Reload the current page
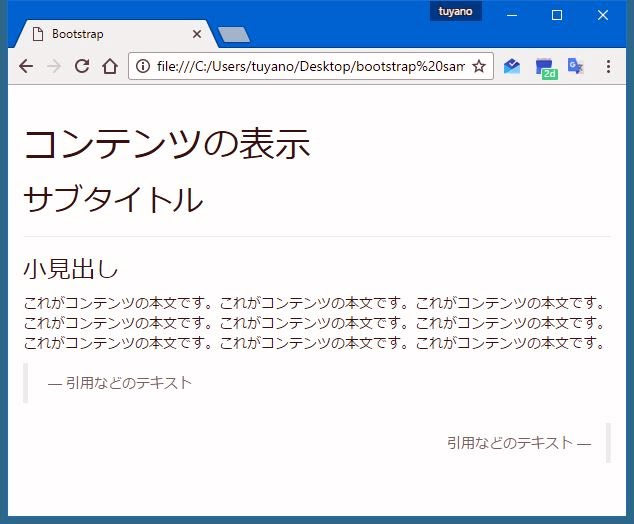This screenshot has height=524, width=634. pyautogui.click(x=82, y=66)
